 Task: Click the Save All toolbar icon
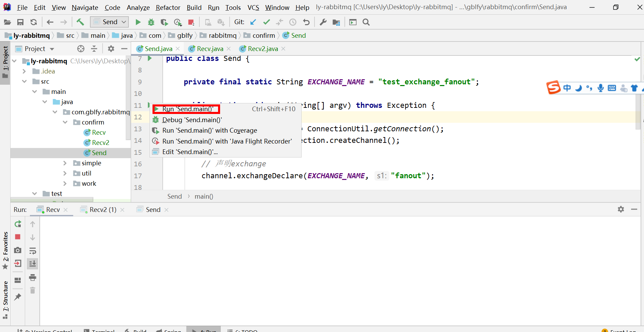(20, 22)
